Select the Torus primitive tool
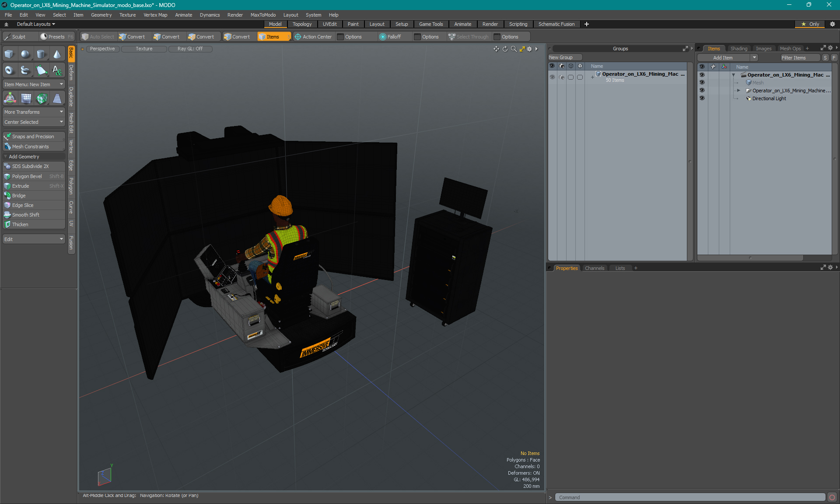The width and height of the screenshot is (840, 504). (x=10, y=70)
